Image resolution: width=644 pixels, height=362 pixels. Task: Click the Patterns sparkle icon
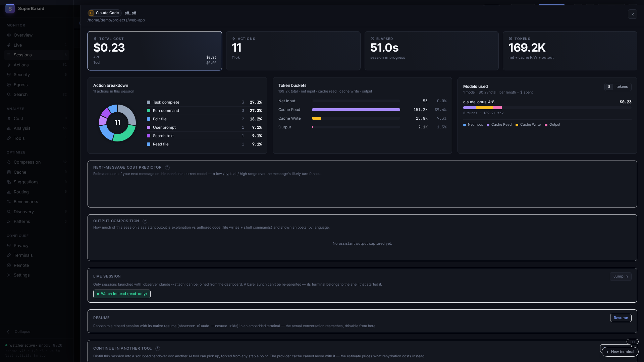[x=9, y=222]
